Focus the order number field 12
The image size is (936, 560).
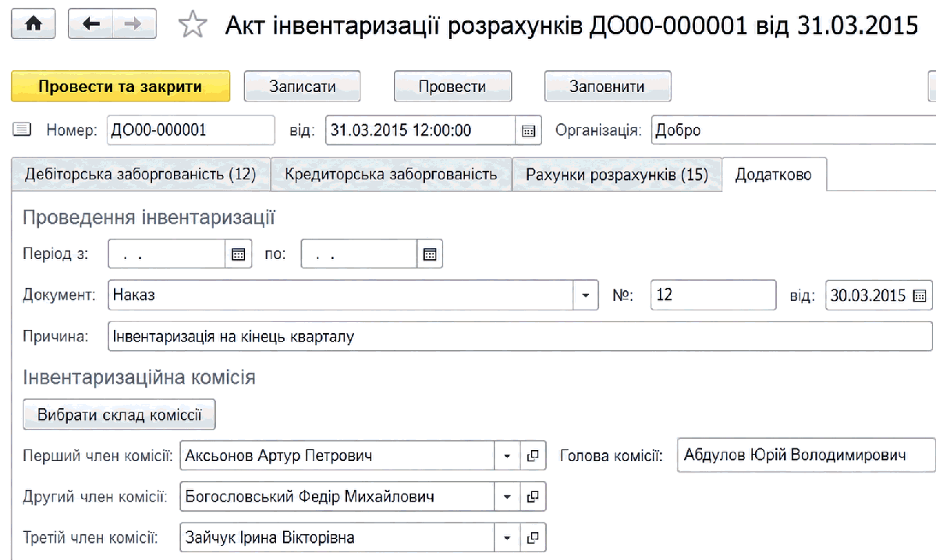tap(713, 296)
